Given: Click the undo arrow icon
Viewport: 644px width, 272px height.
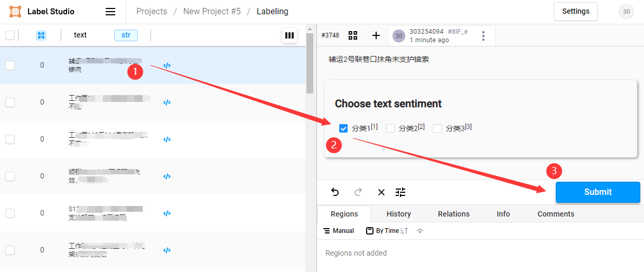Looking at the screenshot, I should click(335, 192).
